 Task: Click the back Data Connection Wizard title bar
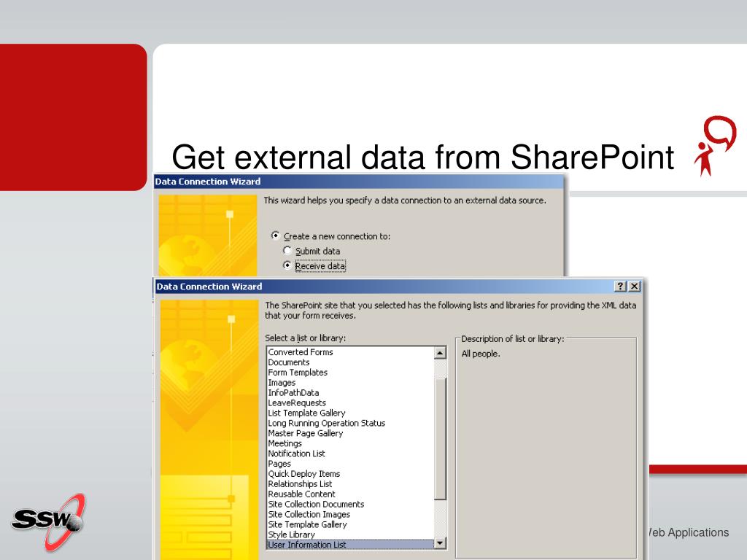[359, 182]
